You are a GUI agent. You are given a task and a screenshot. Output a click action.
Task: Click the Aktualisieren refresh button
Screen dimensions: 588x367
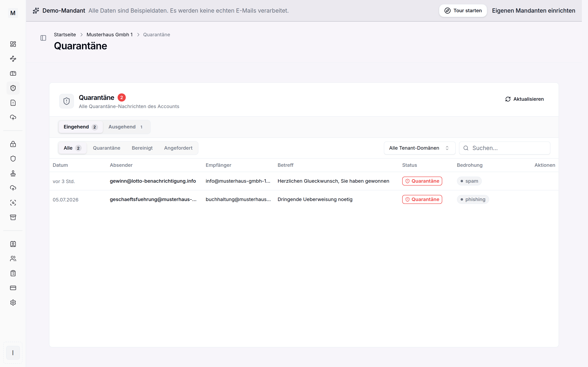tap(525, 99)
